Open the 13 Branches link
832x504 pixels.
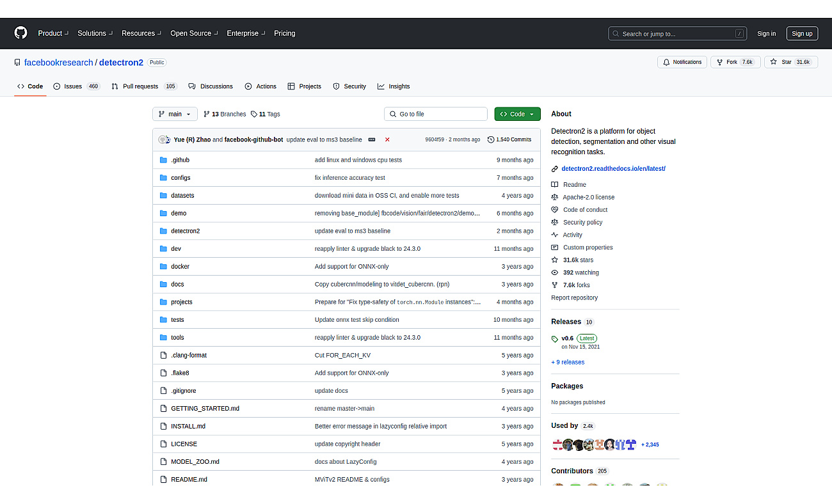coord(225,114)
